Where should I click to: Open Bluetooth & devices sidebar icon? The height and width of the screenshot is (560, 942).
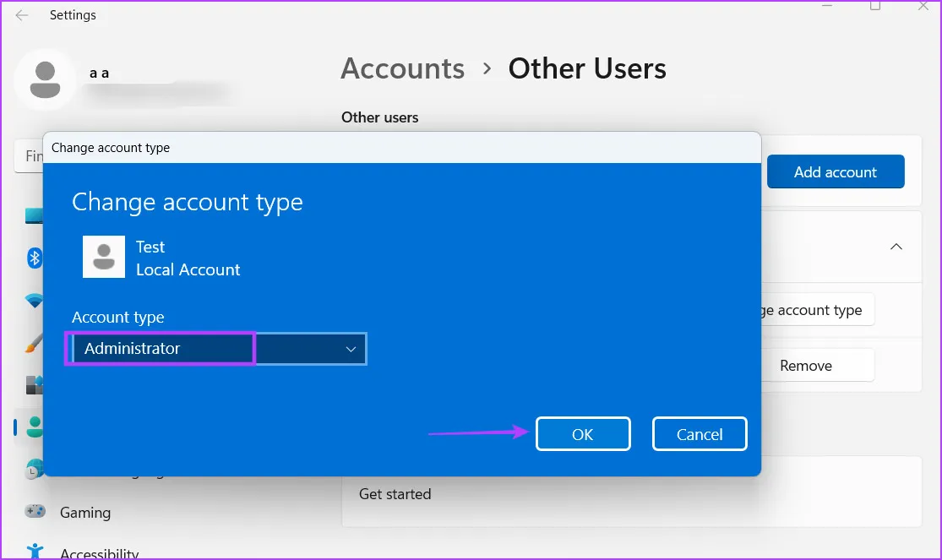(x=35, y=258)
